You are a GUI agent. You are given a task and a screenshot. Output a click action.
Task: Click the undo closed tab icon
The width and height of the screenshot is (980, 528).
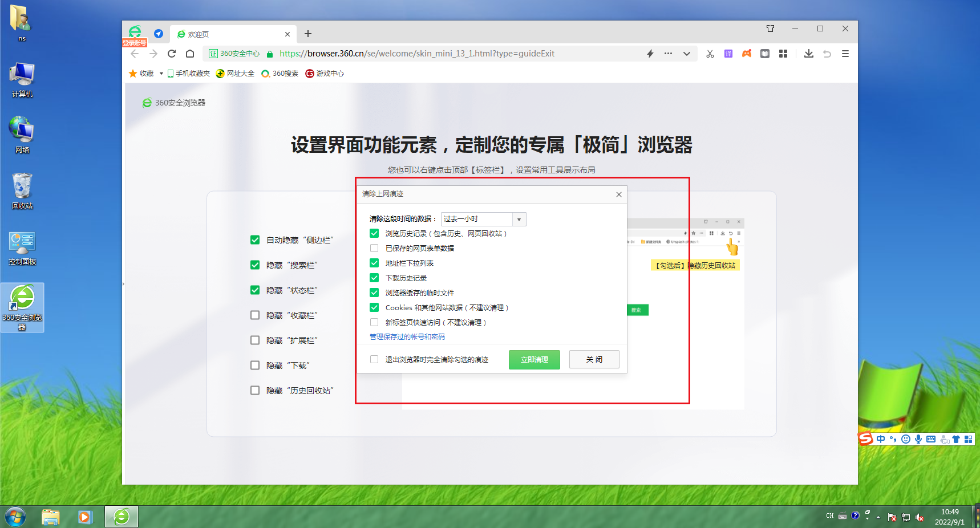tap(827, 54)
